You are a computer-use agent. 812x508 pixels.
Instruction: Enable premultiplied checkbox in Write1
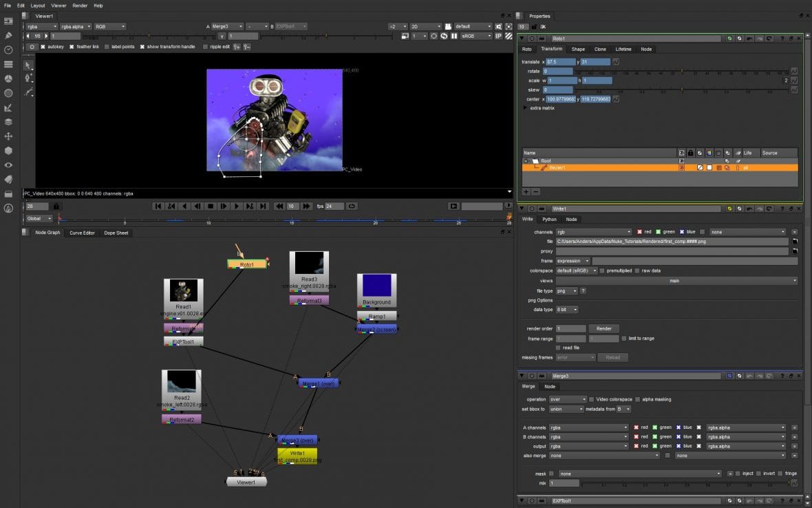tap(602, 271)
